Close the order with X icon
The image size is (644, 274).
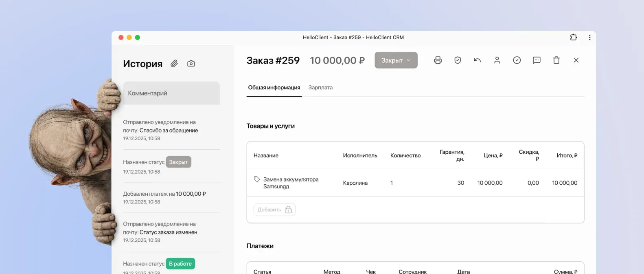coord(576,60)
